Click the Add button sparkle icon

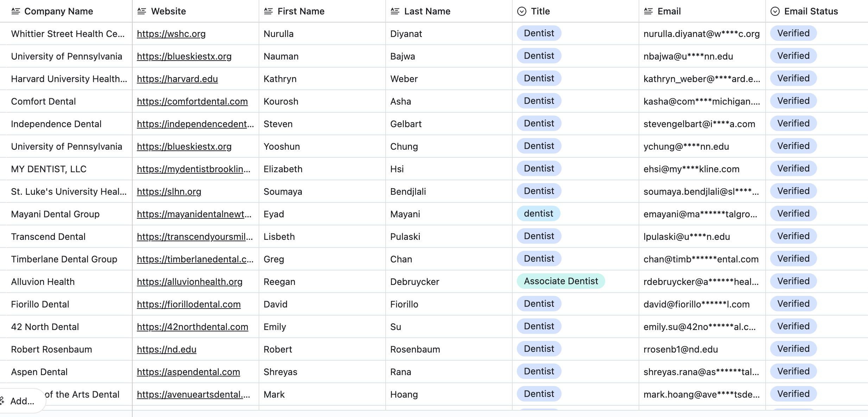click(2, 401)
